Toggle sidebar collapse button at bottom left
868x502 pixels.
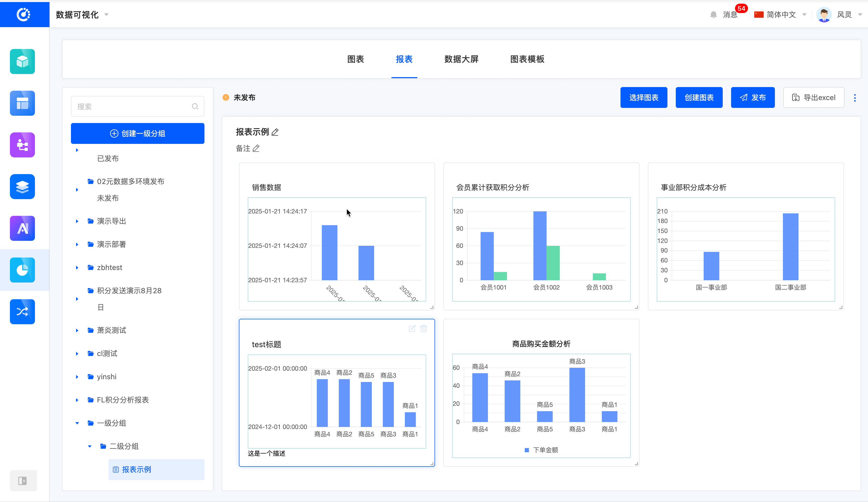tap(23, 481)
